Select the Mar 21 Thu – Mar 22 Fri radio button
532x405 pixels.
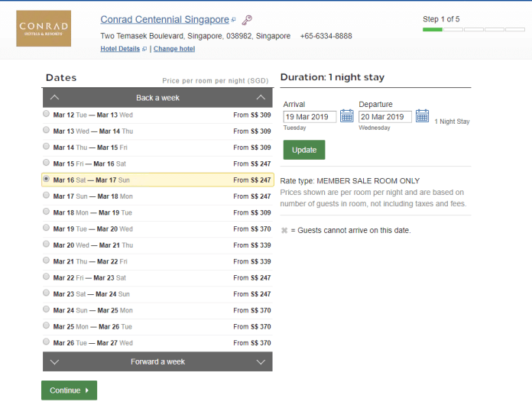tap(46, 260)
